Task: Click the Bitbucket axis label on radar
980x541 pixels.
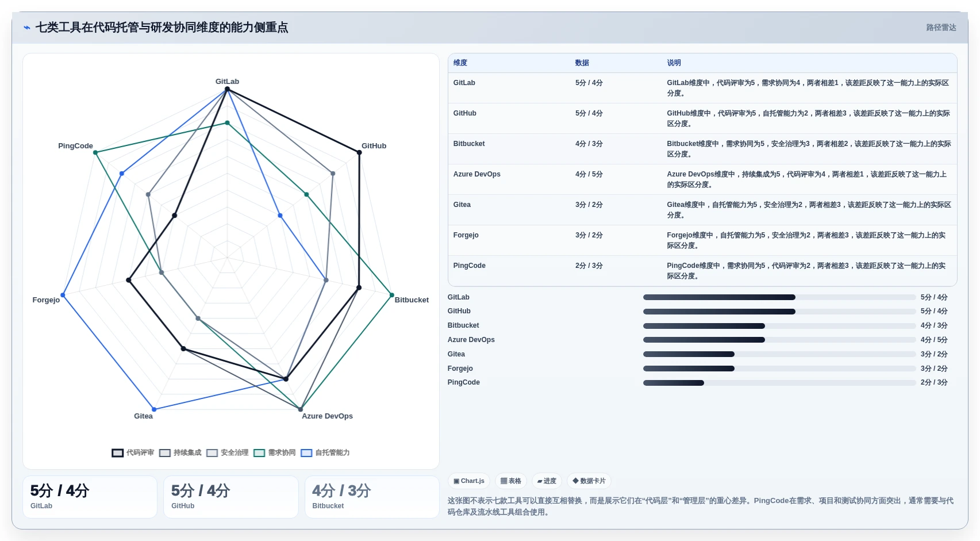Action: click(412, 300)
